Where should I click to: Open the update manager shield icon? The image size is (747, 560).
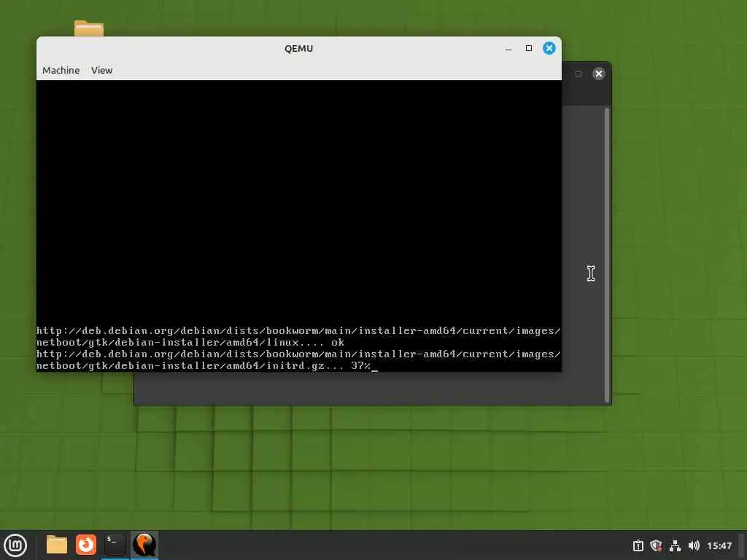tap(656, 545)
